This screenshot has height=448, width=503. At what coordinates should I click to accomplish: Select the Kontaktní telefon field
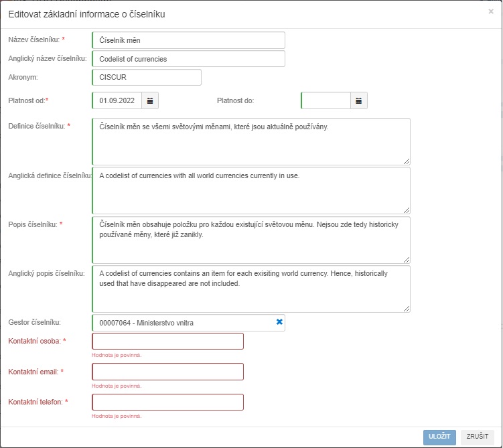(167, 402)
